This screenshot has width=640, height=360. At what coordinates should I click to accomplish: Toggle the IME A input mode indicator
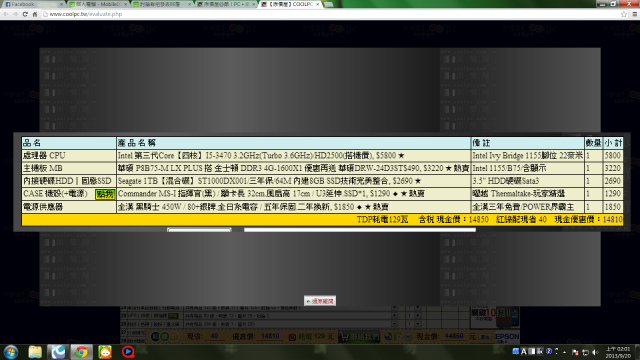[524, 351]
